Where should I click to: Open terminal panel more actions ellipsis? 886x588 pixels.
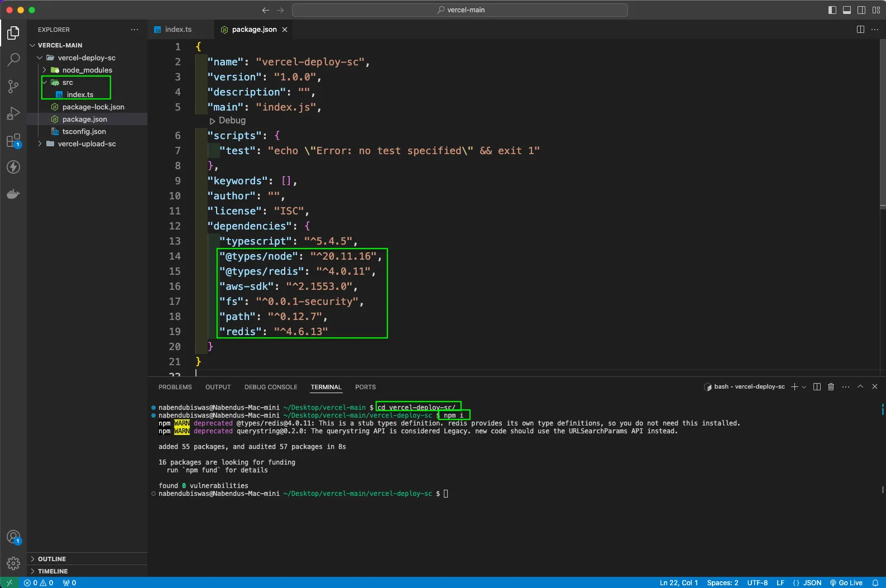click(846, 386)
